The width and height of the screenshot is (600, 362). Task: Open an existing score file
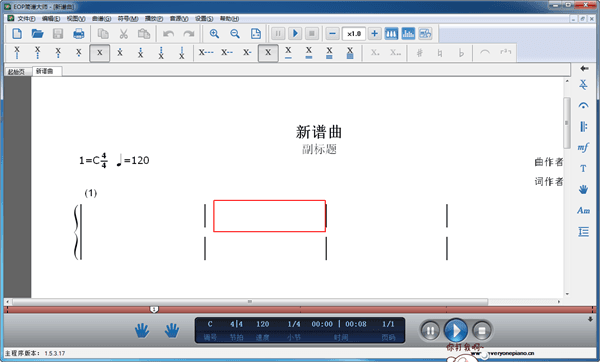coord(37,34)
